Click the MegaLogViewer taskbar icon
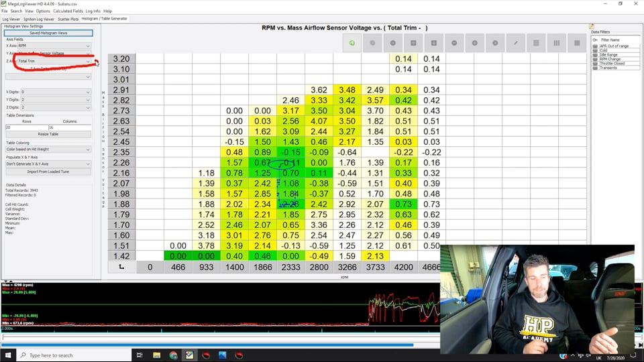The height and width of the screenshot is (362, 644). click(189, 355)
